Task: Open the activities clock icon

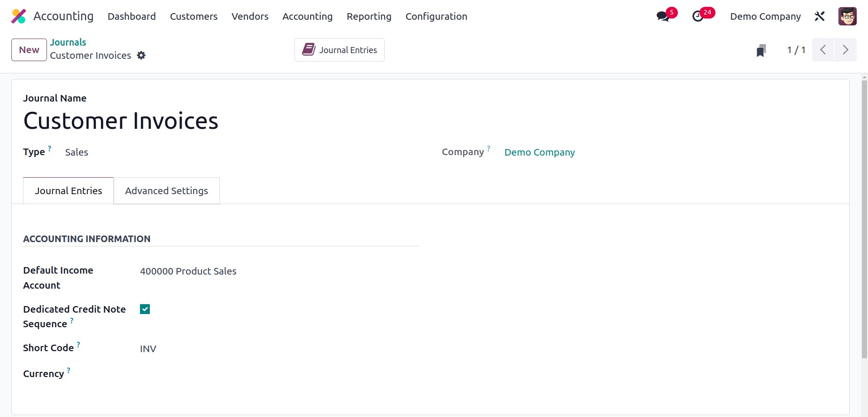Action: coord(698,16)
